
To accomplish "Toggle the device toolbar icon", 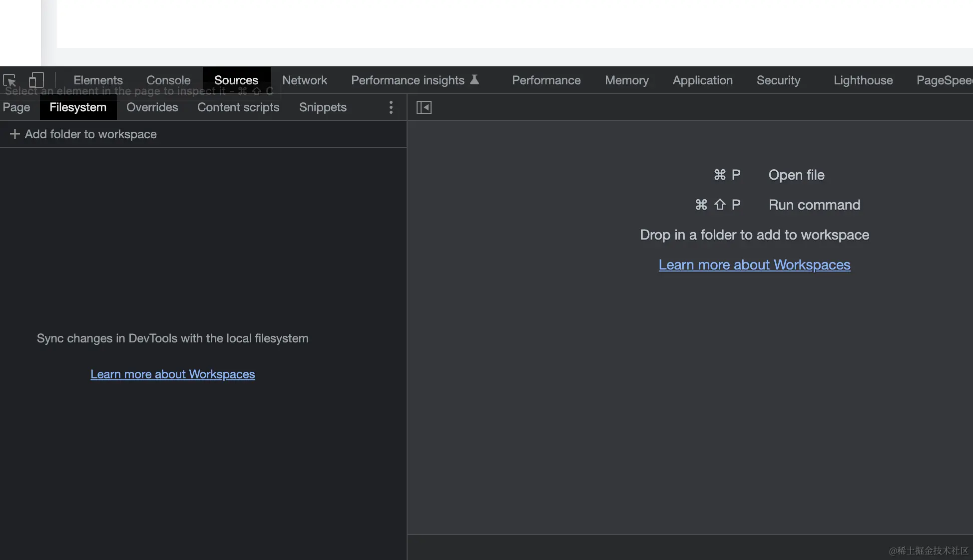I will coord(36,80).
